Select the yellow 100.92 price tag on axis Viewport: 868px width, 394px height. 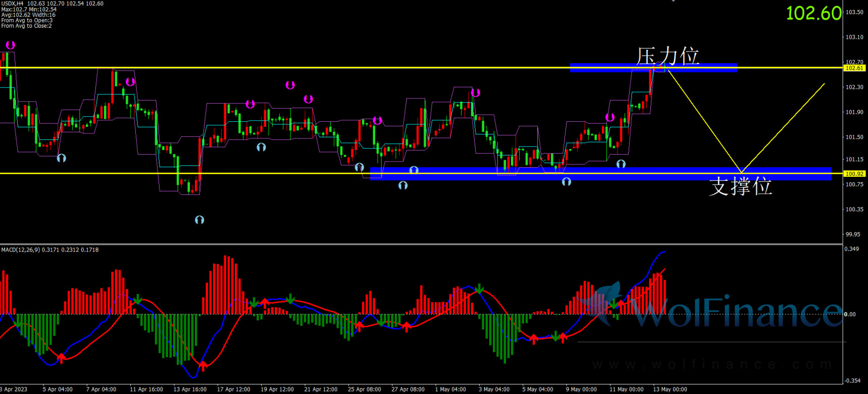pos(854,174)
